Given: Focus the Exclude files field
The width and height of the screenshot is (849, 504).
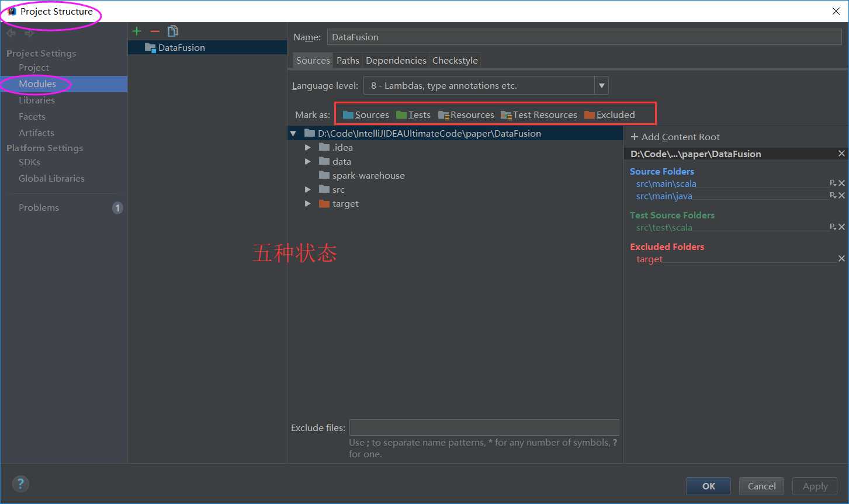Looking at the screenshot, I should coord(484,427).
